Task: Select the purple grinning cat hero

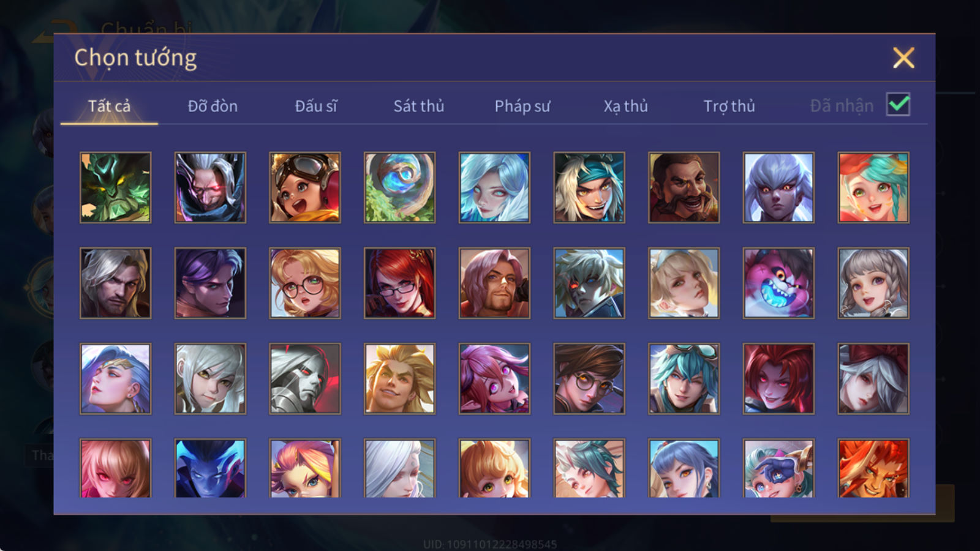Action: click(x=778, y=283)
